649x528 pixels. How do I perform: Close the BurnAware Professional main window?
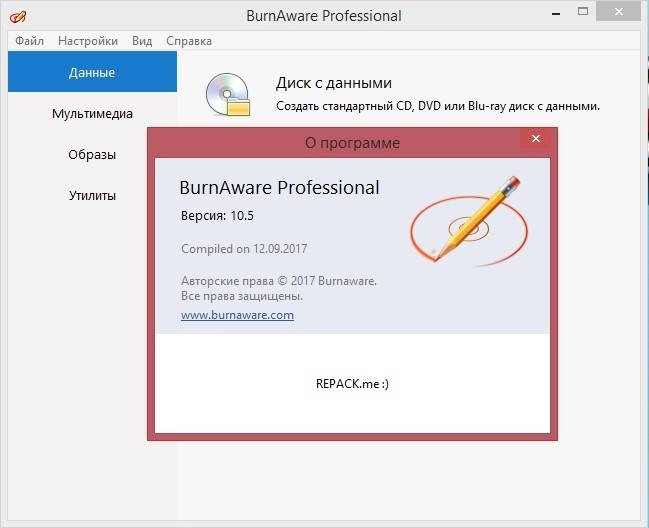pos(618,12)
